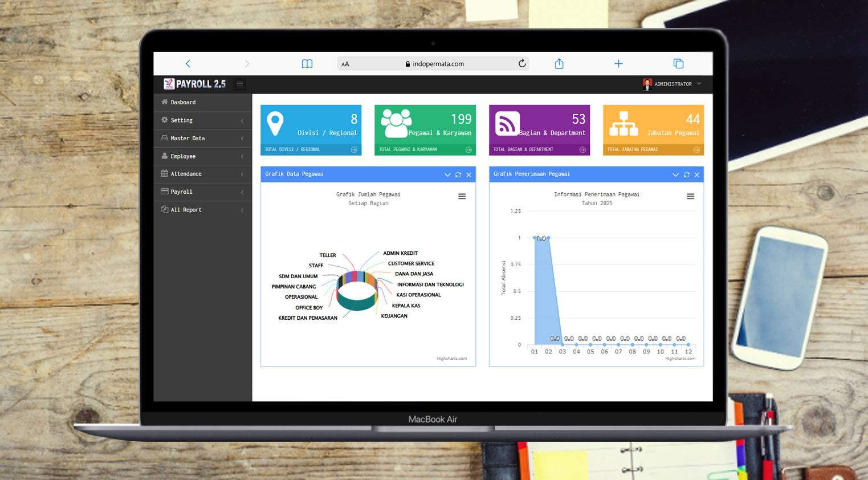Open the Dasboard menu item
The image size is (868, 480).
click(183, 103)
